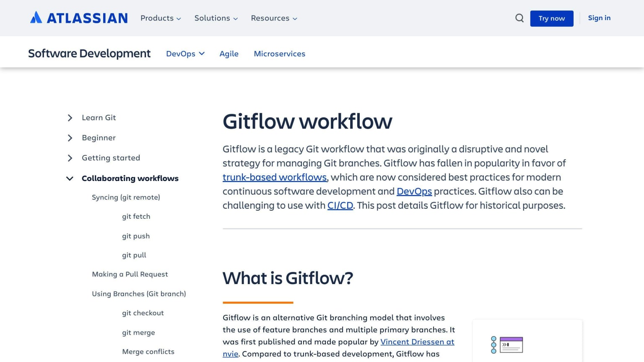Open git merge sidebar item
This screenshot has width=644, height=362.
138,333
